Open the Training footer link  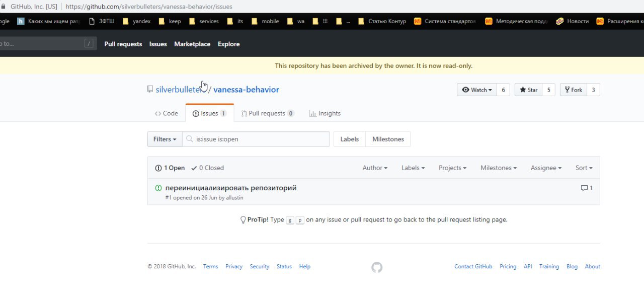(x=549, y=266)
